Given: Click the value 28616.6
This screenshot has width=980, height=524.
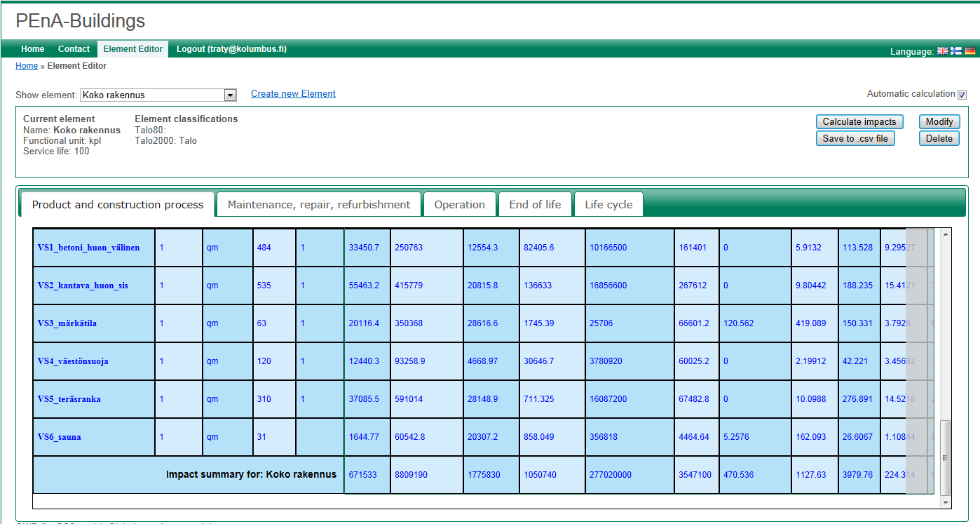Looking at the screenshot, I should tap(482, 323).
